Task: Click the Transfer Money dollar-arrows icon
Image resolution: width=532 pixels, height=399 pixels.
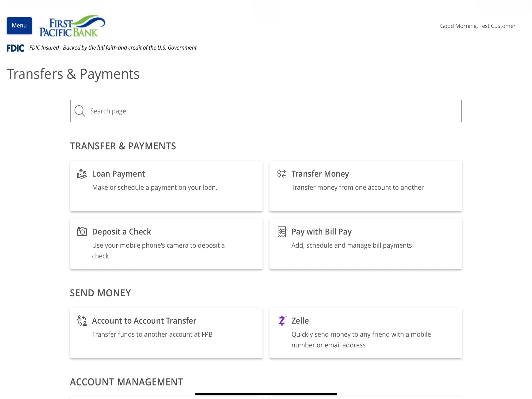Action: pos(281,173)
